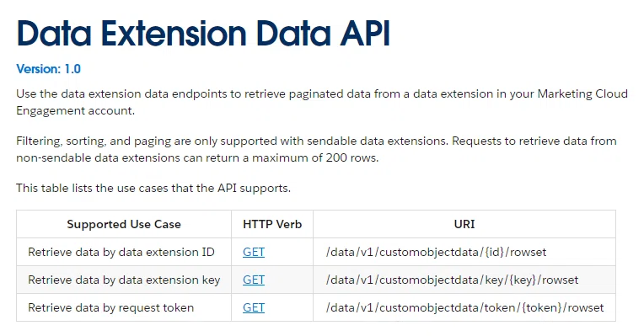
Task: Select the Supported Use Case column header
Action: click(124, 224)
